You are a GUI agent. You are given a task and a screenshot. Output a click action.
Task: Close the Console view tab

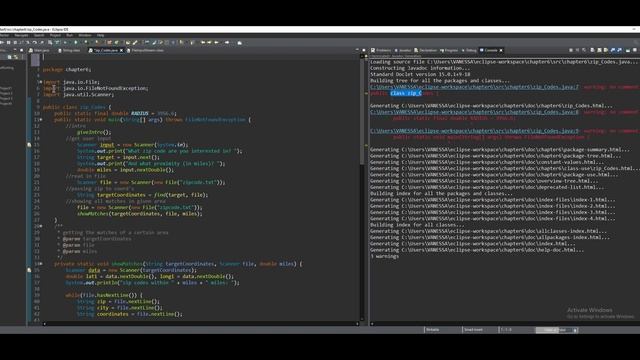pos(501,50)
